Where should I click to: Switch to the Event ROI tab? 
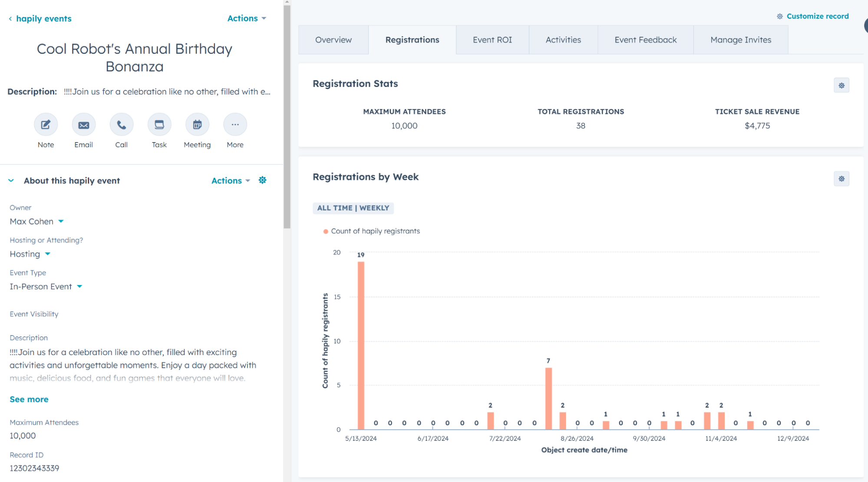(492, 40)
